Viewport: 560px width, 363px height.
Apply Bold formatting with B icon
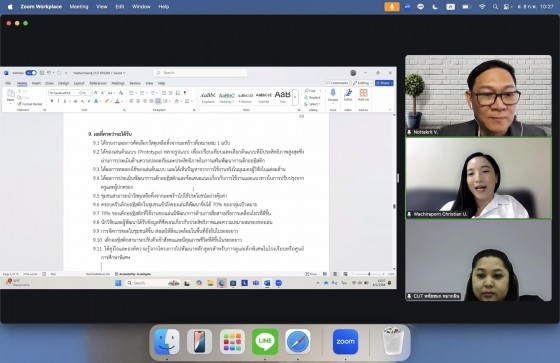(52, 101)
